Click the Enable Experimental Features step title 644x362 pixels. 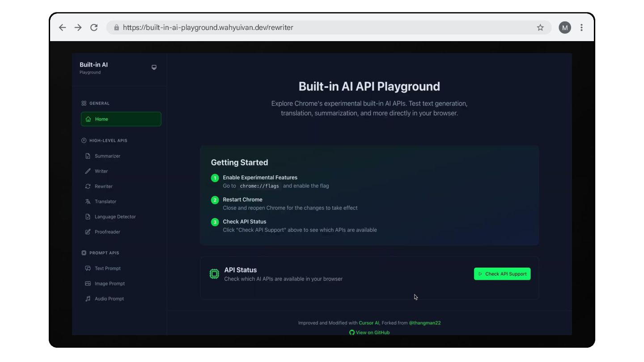(260, 177)
